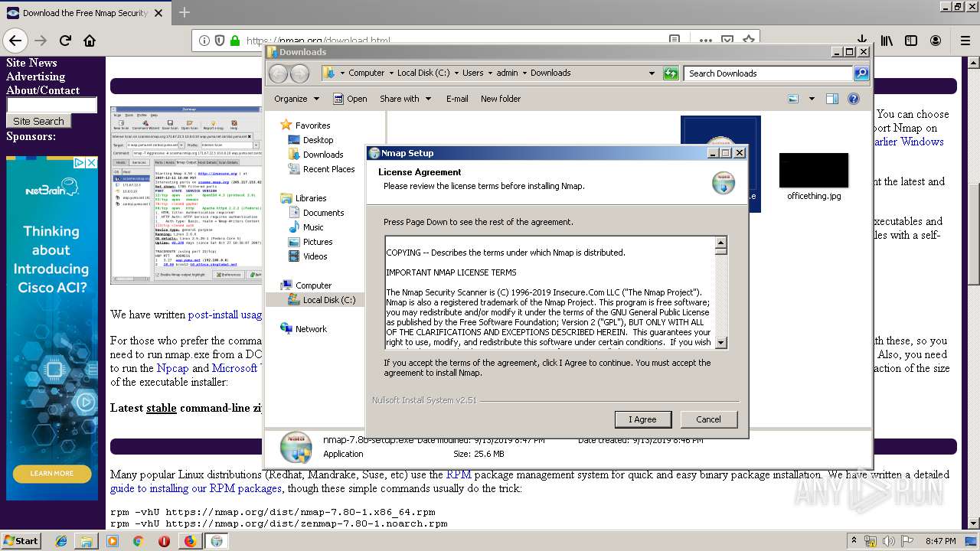Open guide to installing our RPM packages link
This screenshot has width=980, height=551.
(x=196, y=488)
